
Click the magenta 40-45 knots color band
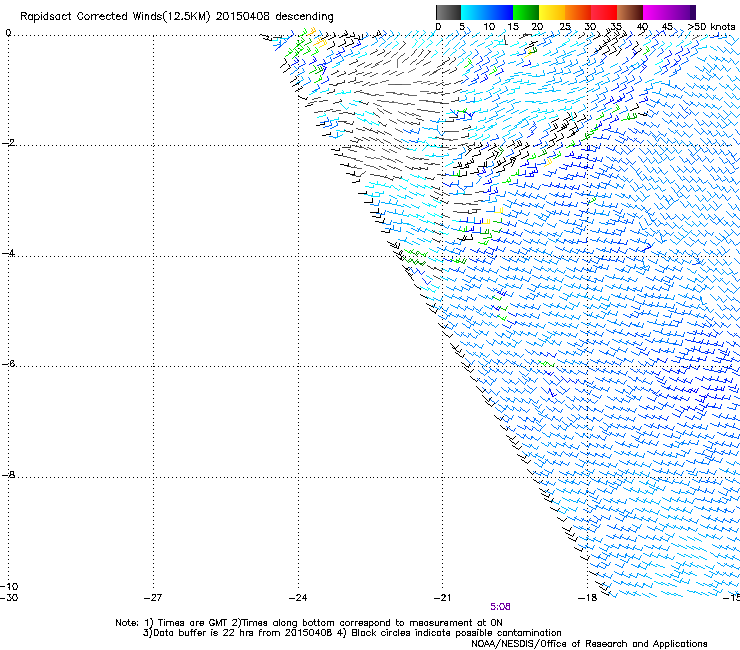[x=656, y=12]
